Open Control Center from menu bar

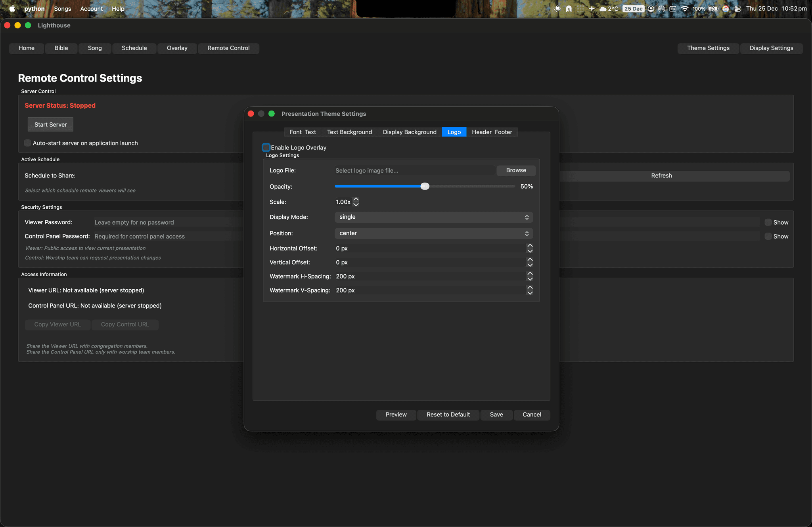point(737,9)
